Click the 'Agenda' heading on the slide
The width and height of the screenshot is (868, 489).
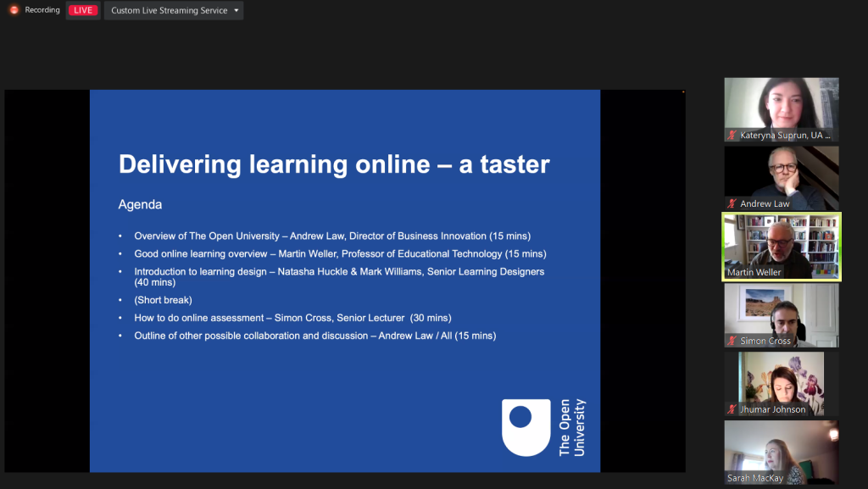tap(140, 205)
